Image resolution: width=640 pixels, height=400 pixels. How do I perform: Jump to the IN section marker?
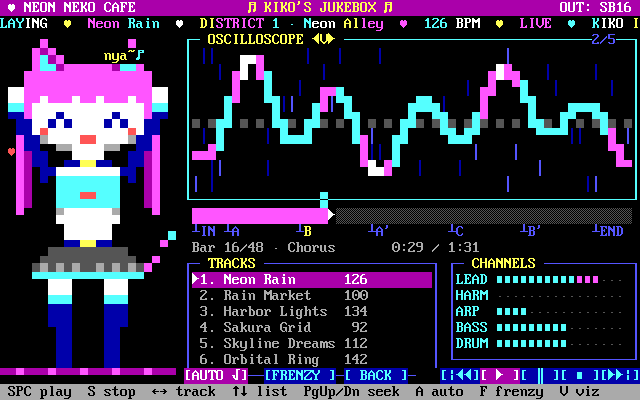[x=204, y=231]
